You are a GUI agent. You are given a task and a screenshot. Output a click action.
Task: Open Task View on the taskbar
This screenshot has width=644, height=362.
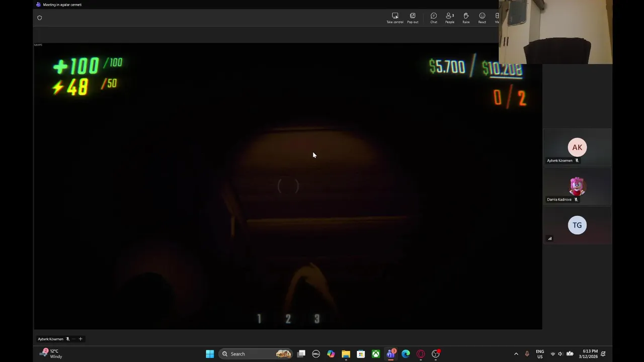(301, 354)
